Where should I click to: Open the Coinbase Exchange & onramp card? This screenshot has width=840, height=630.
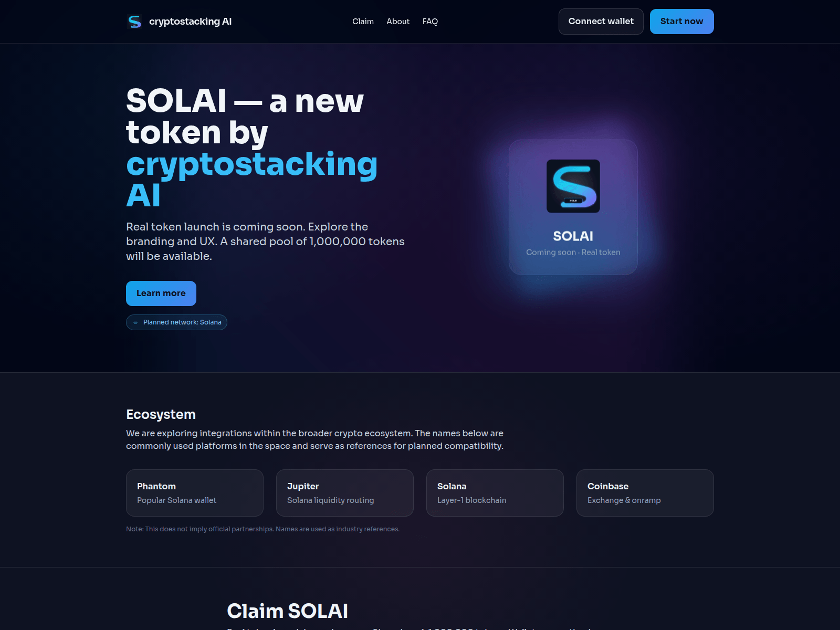click(x=645, y=493)
